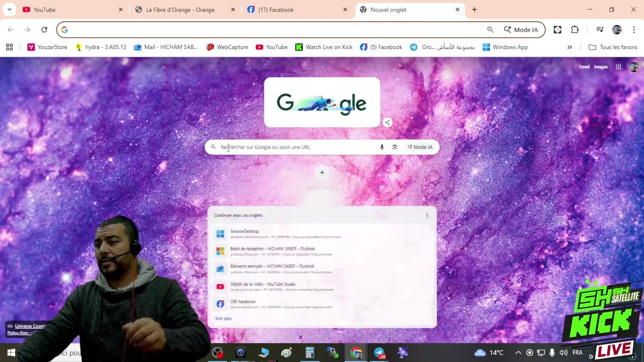644x362 pixels.
Task: Close the La Fibre d'Orange tab
Action: pyautogui.click(x=233, y=10)
